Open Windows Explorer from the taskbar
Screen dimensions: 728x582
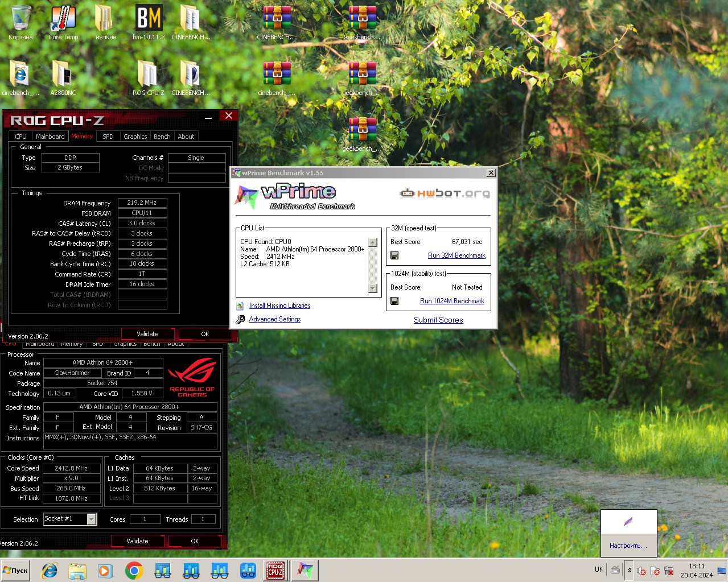coord(77,570)
